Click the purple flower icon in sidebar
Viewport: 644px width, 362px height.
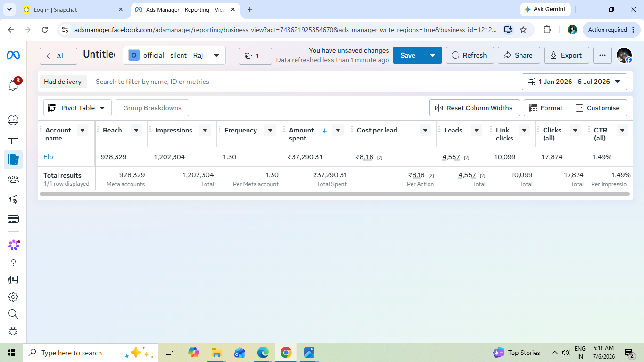pos(14,245)
